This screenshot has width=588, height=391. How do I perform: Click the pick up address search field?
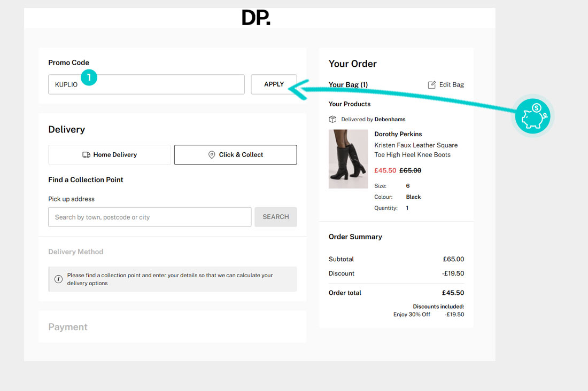pos(150,217)
